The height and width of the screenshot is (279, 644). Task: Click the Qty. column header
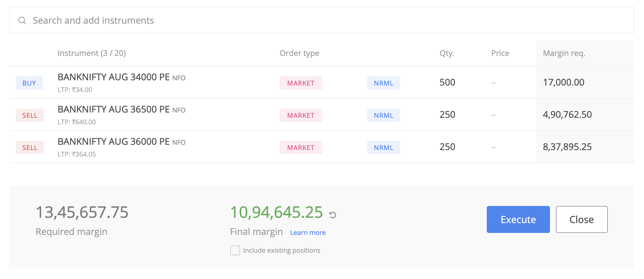447,53
